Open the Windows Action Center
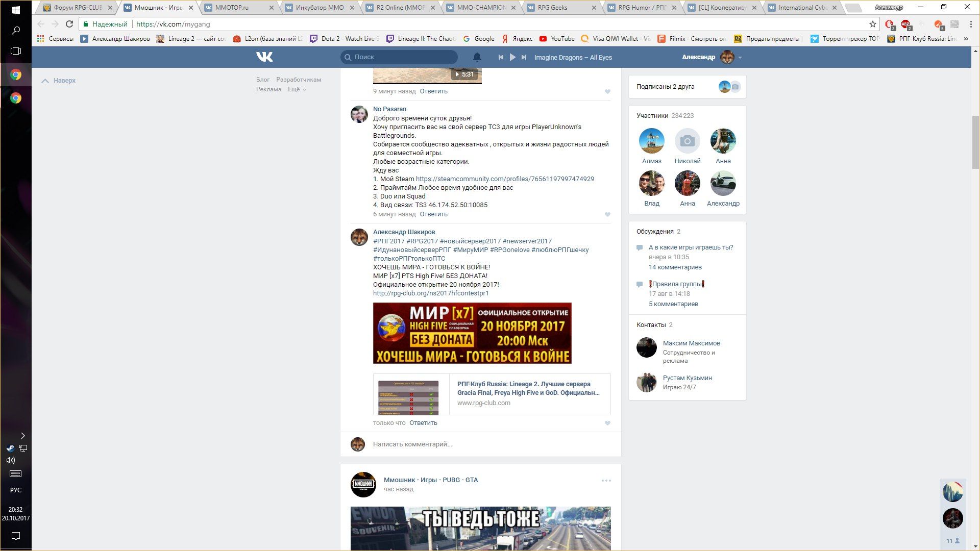This screenshot has width=980, height=551. point(16,536)
